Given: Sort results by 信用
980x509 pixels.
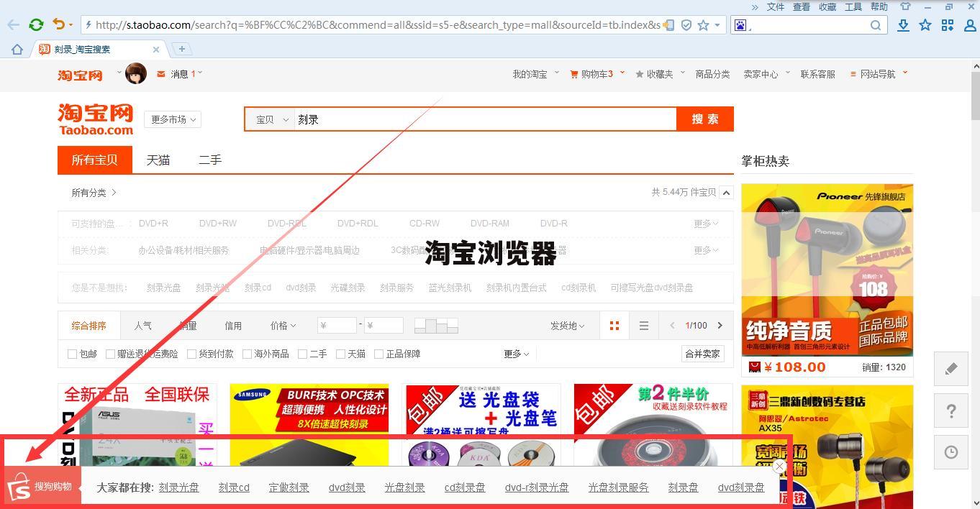Looking at the screenshot, I should (x=233, y=326).
